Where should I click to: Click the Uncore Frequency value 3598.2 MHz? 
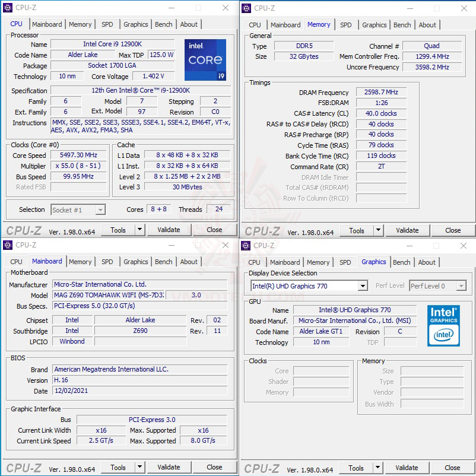tap(431, 67)
